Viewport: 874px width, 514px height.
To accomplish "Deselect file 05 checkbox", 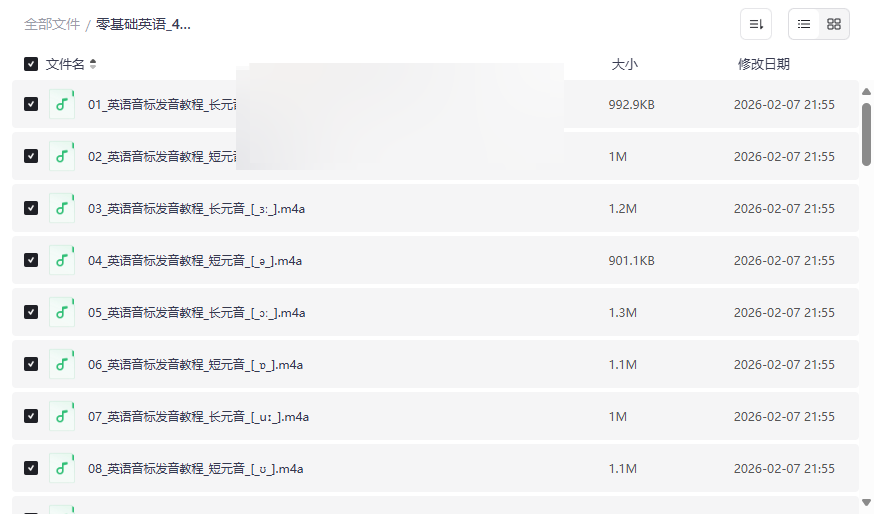I will point(31,312).
